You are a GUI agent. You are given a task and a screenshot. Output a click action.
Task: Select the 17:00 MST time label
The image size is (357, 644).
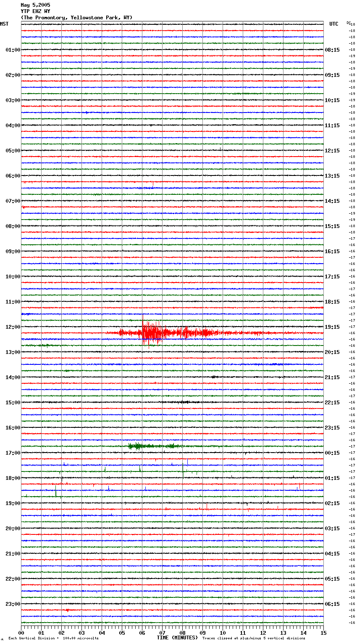coord(13,453)
